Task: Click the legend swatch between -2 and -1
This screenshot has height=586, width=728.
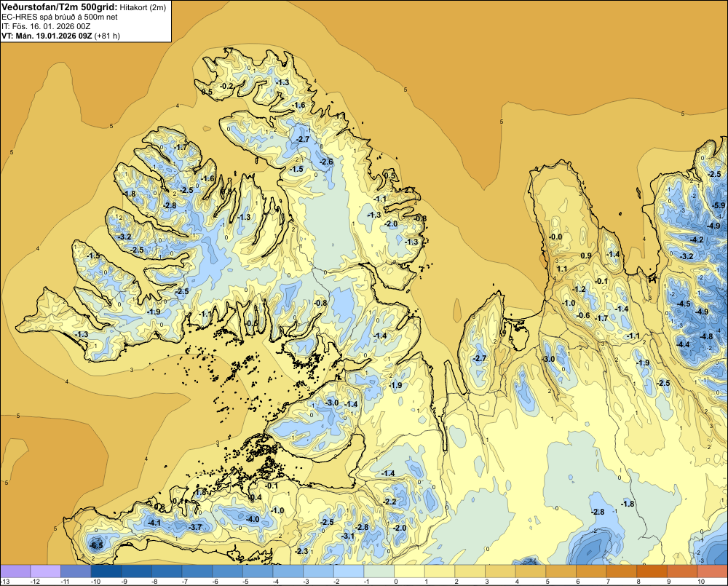Action: [349, 571]
